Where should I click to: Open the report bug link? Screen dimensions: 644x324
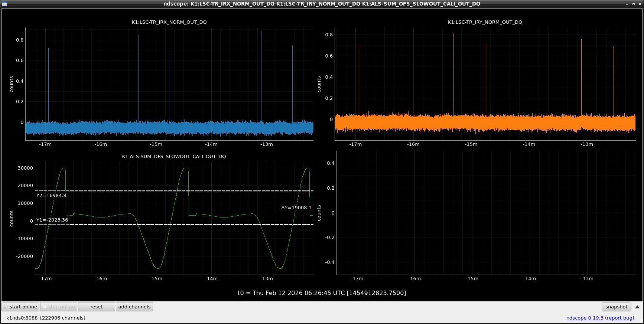pos(619,318)
